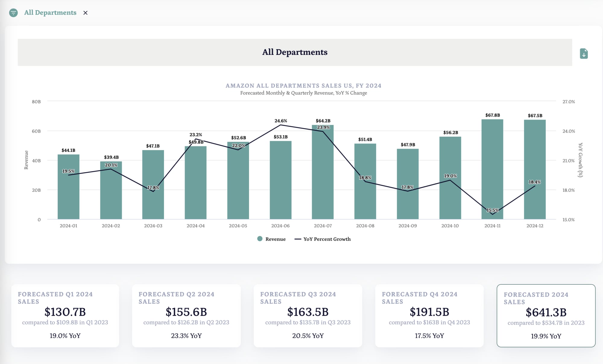Click the 2024-03 revenue bar
Viewport: 603px width, 364px height.
153,185
